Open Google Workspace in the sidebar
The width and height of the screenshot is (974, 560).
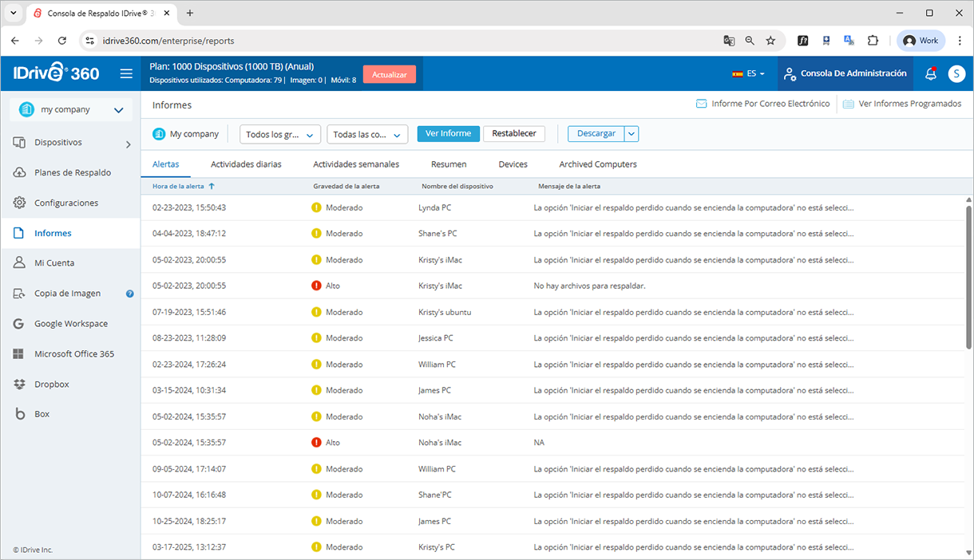(70, 324)
